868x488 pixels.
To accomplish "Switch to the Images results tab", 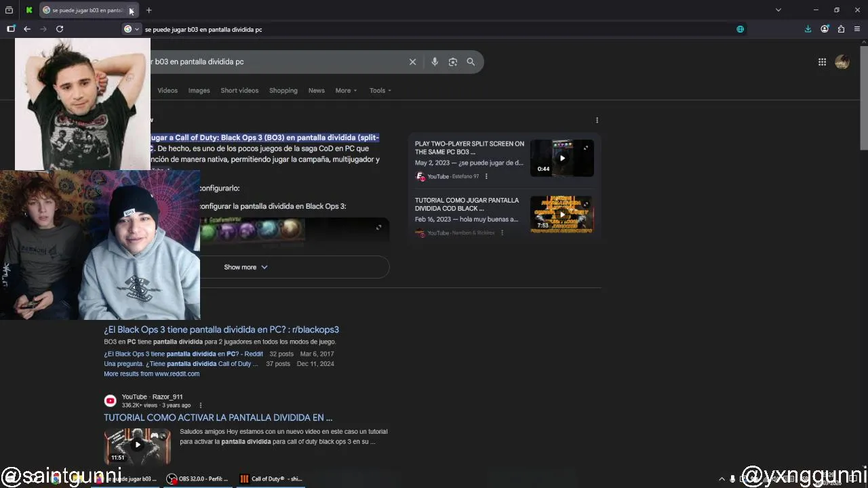I will [x=199, y=90].
